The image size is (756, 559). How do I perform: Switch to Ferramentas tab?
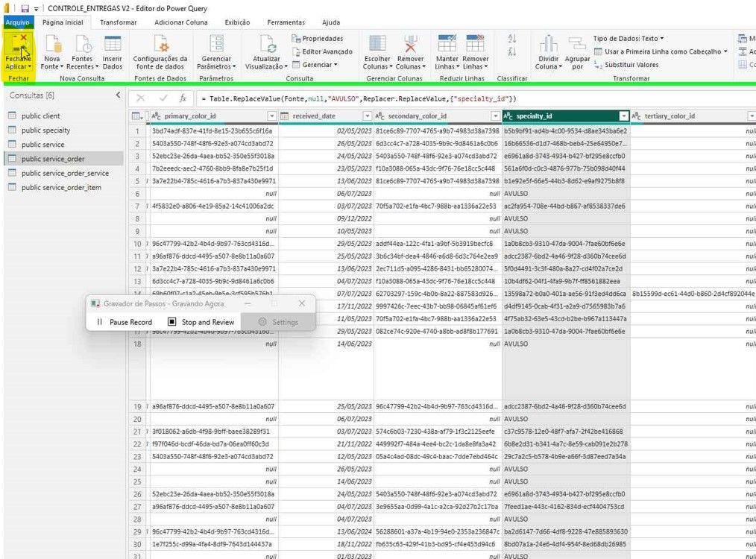(286, 22)
